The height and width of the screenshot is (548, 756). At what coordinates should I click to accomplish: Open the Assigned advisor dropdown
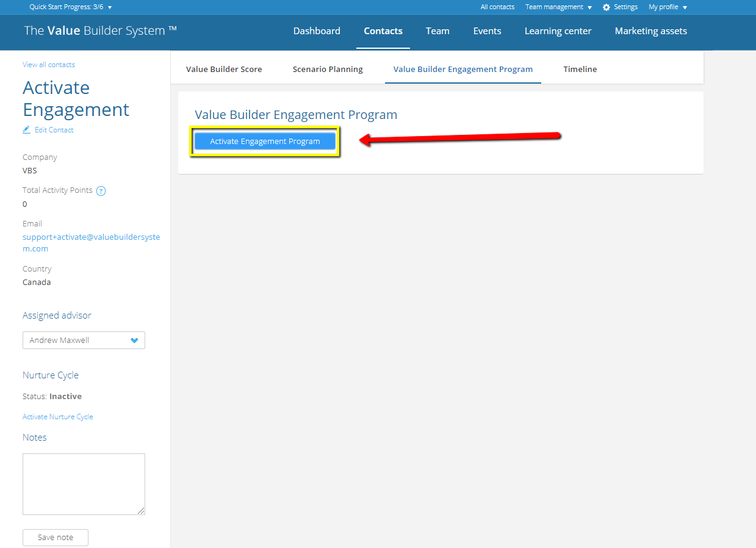[x=84, y=340]
